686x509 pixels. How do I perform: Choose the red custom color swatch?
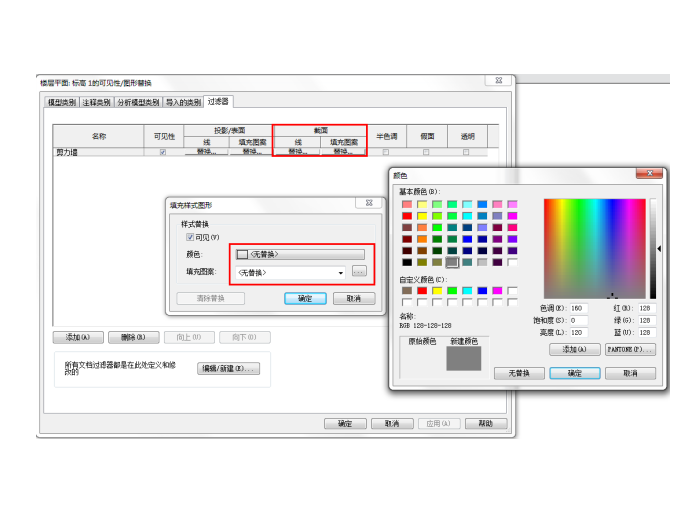[422, 290]
